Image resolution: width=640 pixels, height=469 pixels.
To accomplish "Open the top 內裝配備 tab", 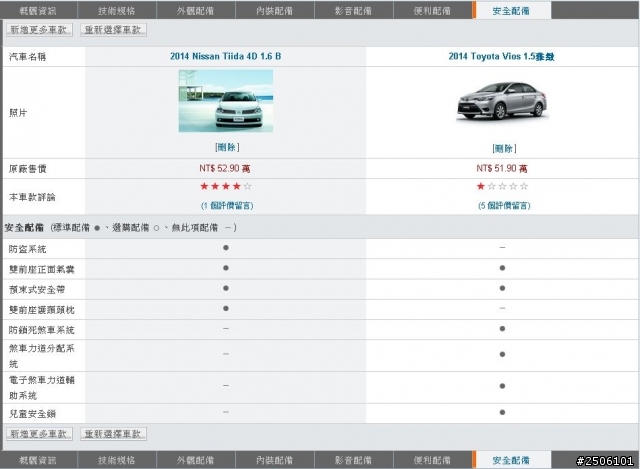I will coord(275,10).
